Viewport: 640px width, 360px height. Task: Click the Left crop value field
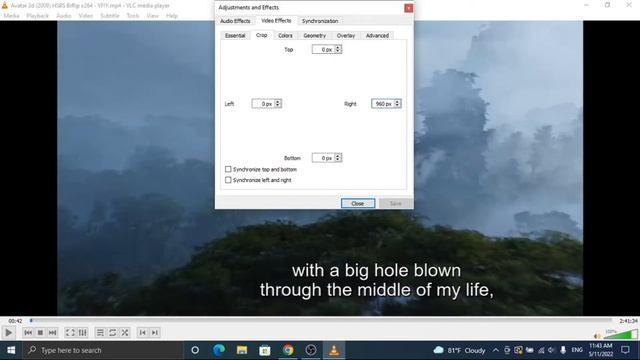(x=263, y=104)
